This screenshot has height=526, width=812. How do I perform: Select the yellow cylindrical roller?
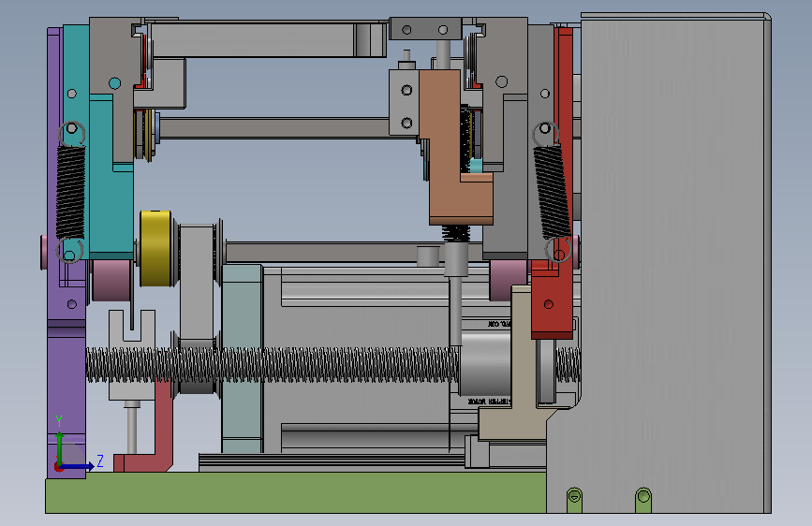(156, 249)
